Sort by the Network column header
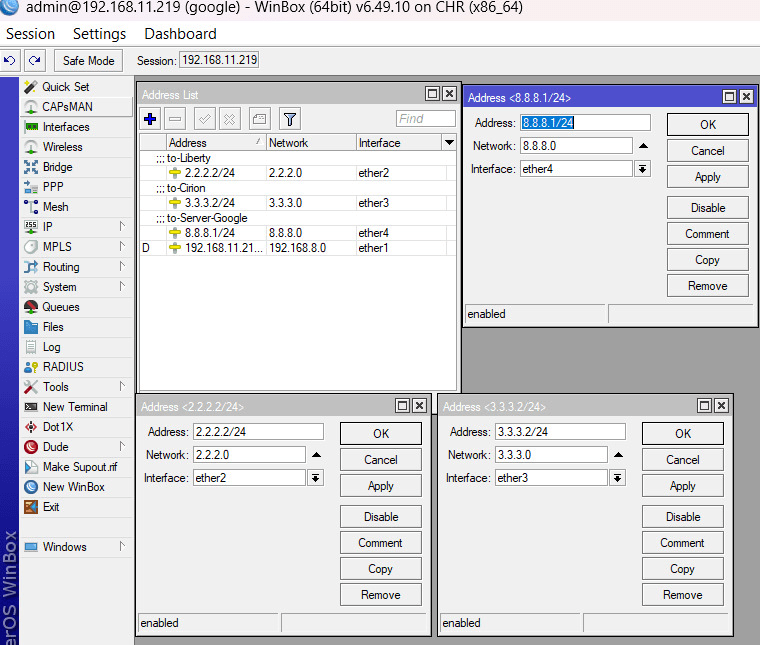 311,142
